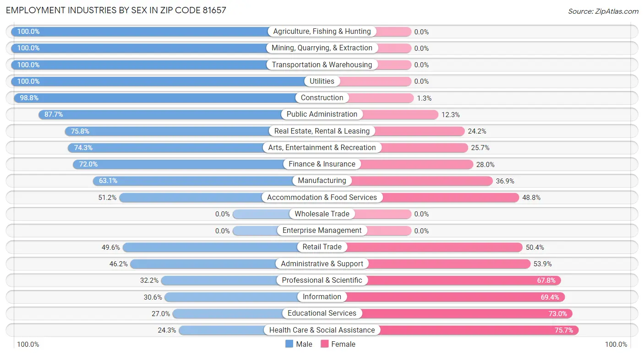Click the Public Administration male bar
644x355 pixels.
tap(160, 114)
